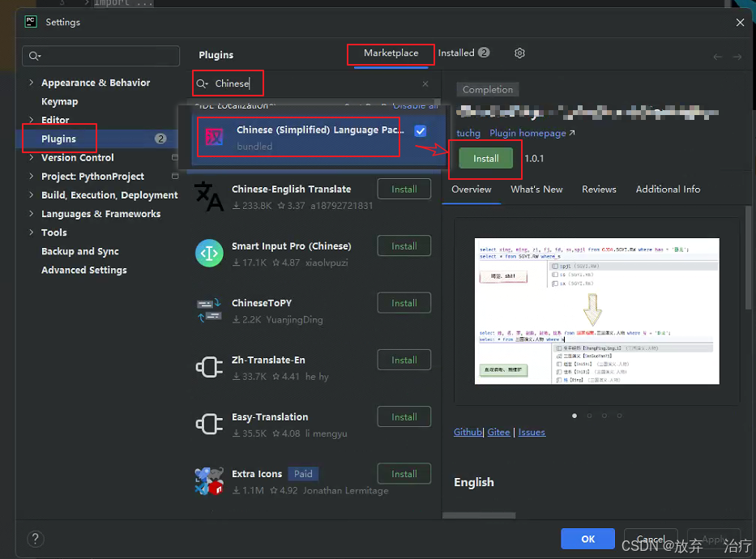Expand Languages & Frameworks node
This screenshot has width=756, height=559.
[32, 214]
